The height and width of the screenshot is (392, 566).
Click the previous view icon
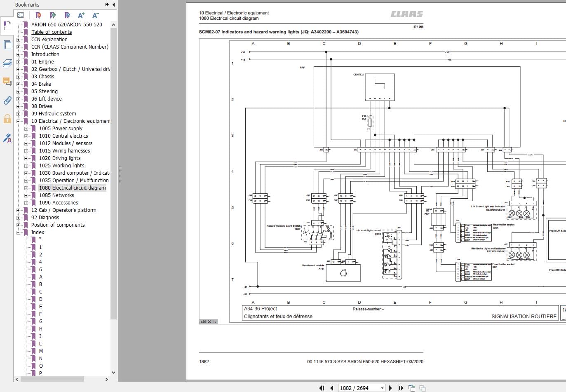coord(411,388)
